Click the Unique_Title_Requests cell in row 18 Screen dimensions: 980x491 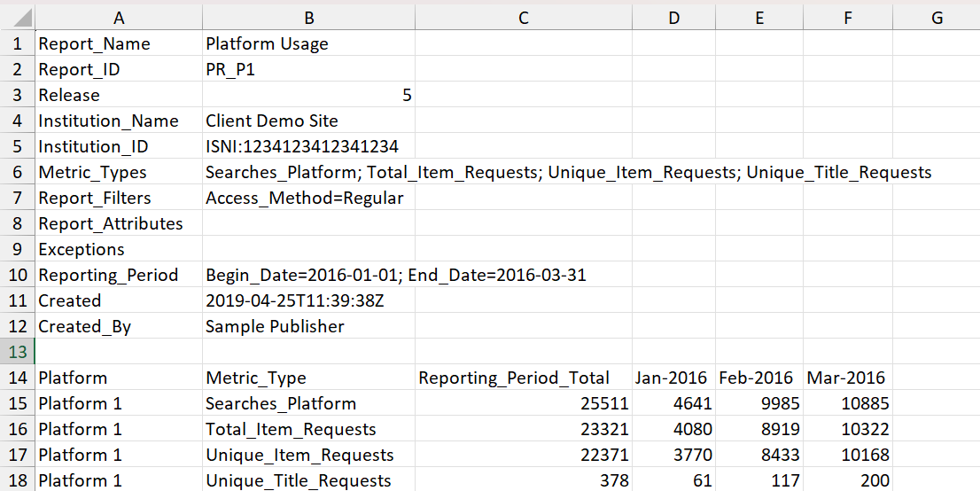click(308, 479)
